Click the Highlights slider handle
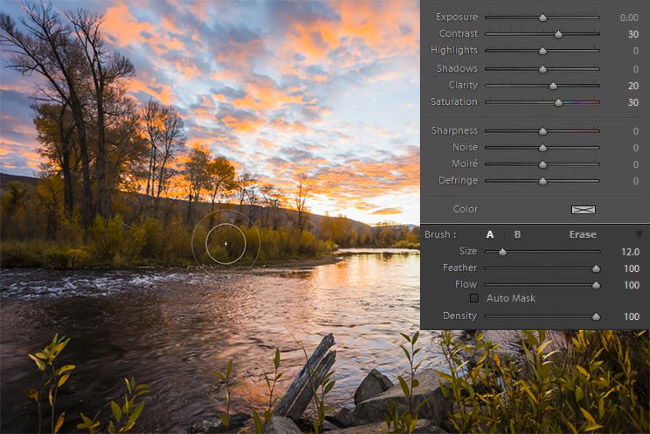This screenshot has width=650, height=434. [543, 51]
